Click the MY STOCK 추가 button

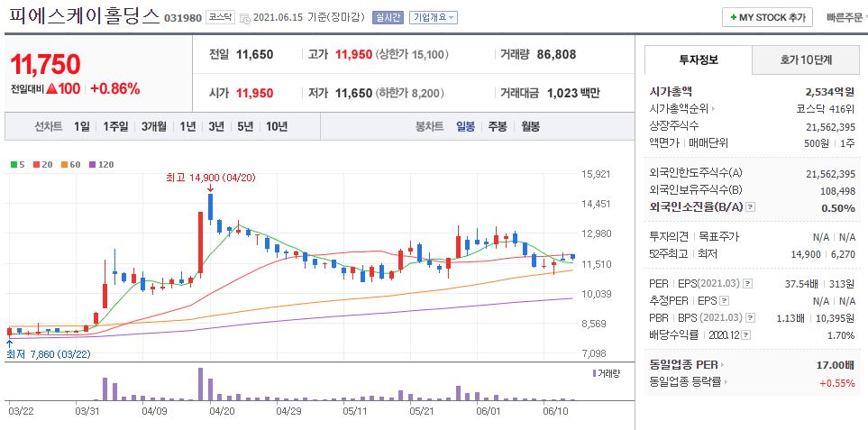[767, 18]
